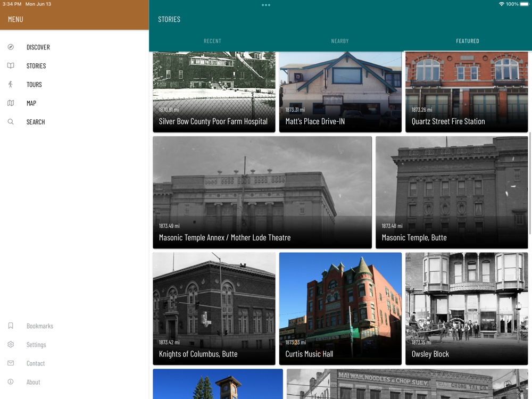The width and height of the screenshot is (532, 399).
Task: Switch to the NEARBY tab
Action: (340, 41)
